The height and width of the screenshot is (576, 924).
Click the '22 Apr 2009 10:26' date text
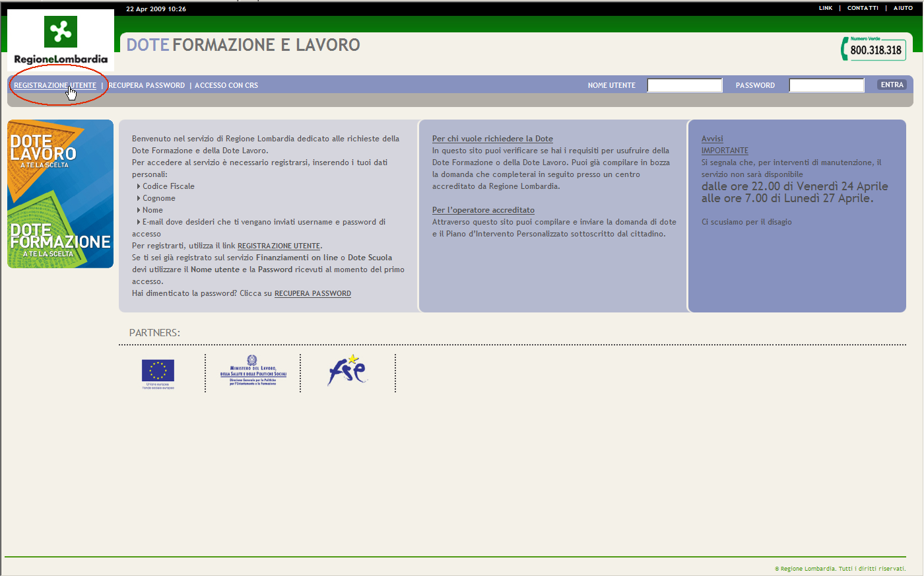tap(156, 9)
